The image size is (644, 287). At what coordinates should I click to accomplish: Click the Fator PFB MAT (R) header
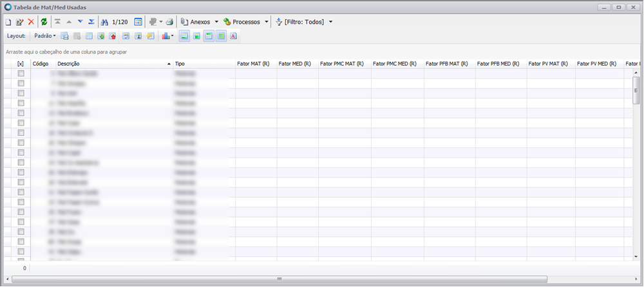pyautogui.click(x=450, y=64)
